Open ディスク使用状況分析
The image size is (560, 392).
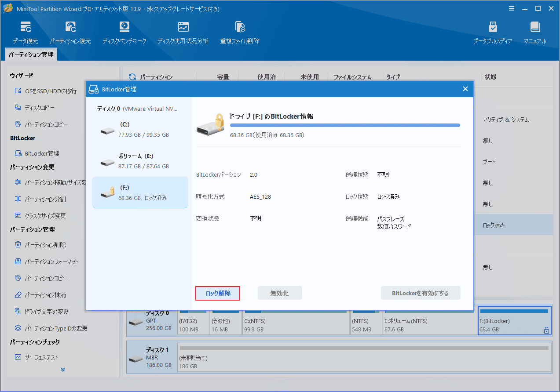pyautogui.click(x=183, y=32)
